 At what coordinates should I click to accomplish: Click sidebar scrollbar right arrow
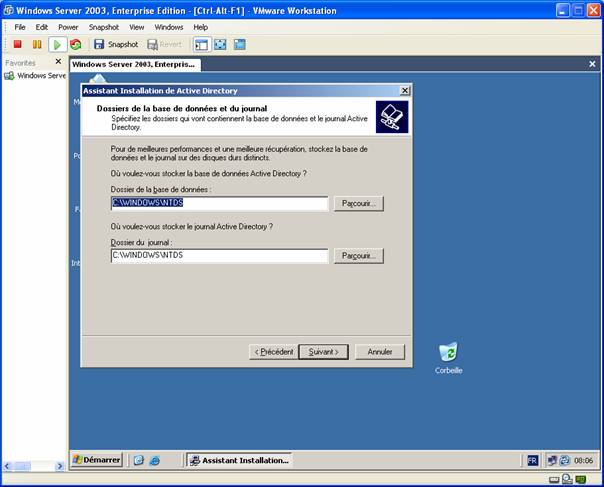pyautogui.click(x=60, y=466)
